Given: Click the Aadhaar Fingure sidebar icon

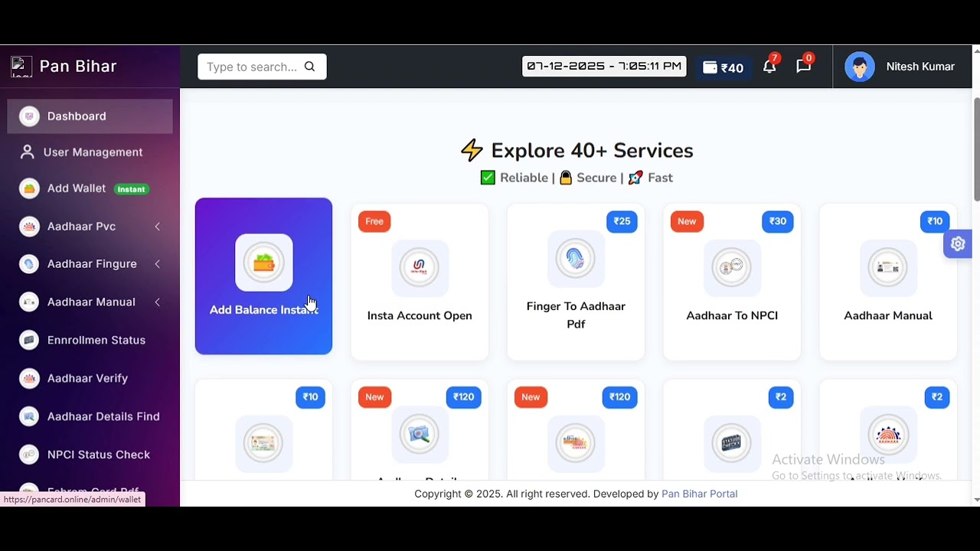Looking at the screenshot, I should 29,264.
